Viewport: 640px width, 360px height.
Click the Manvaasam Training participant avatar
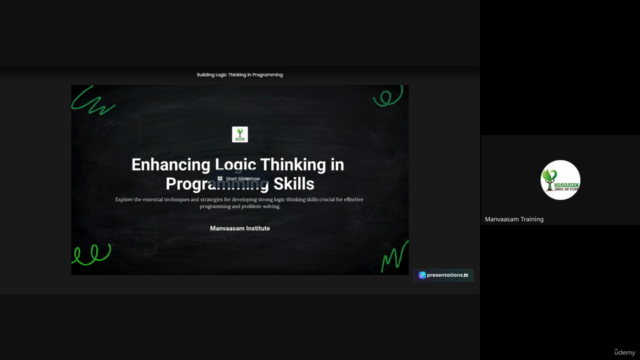point(560,180)
